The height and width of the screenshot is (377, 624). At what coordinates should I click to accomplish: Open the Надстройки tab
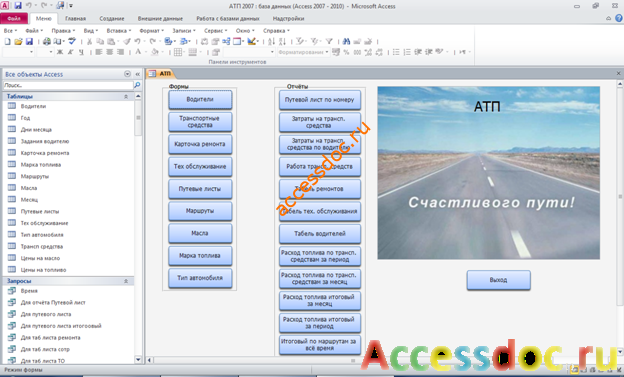click(x=288, y=18)
